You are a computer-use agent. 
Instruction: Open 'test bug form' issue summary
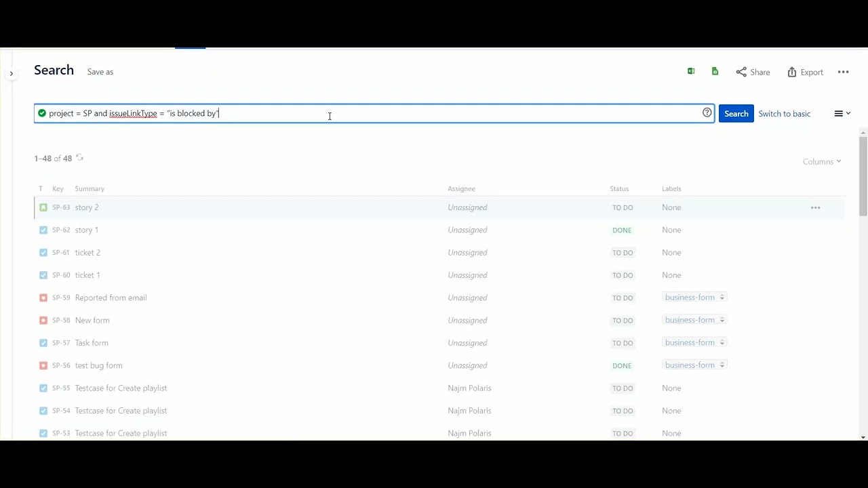click(x=98, y=365)
